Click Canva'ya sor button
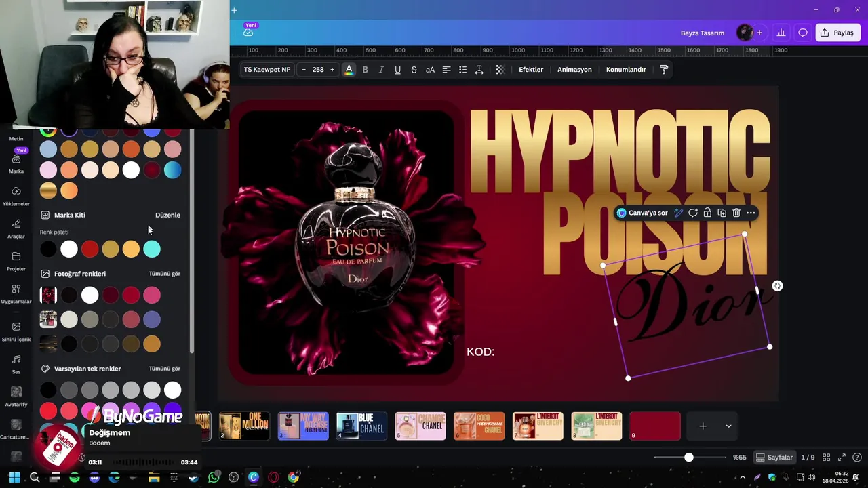Viewport: 868px width, 488px height. coord(642,213)
